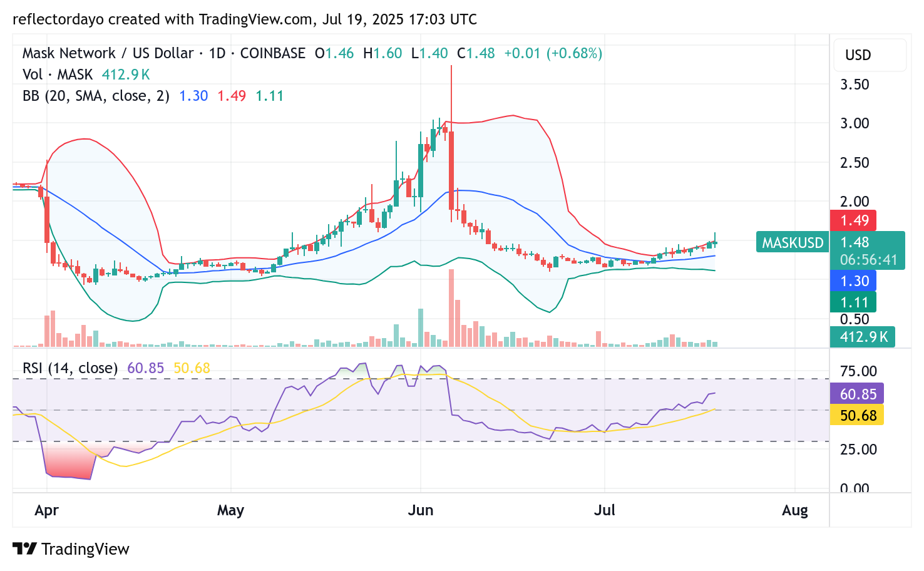Image resolution: width=924 pixels, height=571 pixels.
Task: Click the 2.50 price scale tick
Action: tap(855, 163)
